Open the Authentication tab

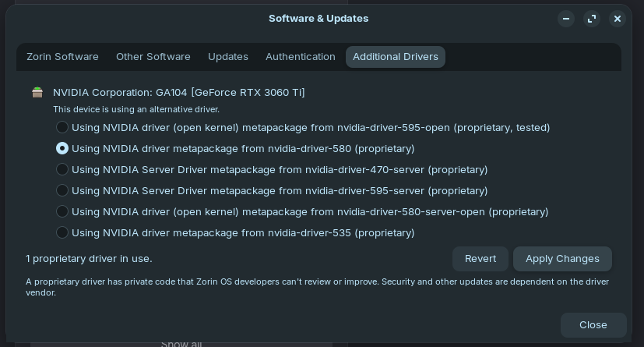[x=301, y=57]
